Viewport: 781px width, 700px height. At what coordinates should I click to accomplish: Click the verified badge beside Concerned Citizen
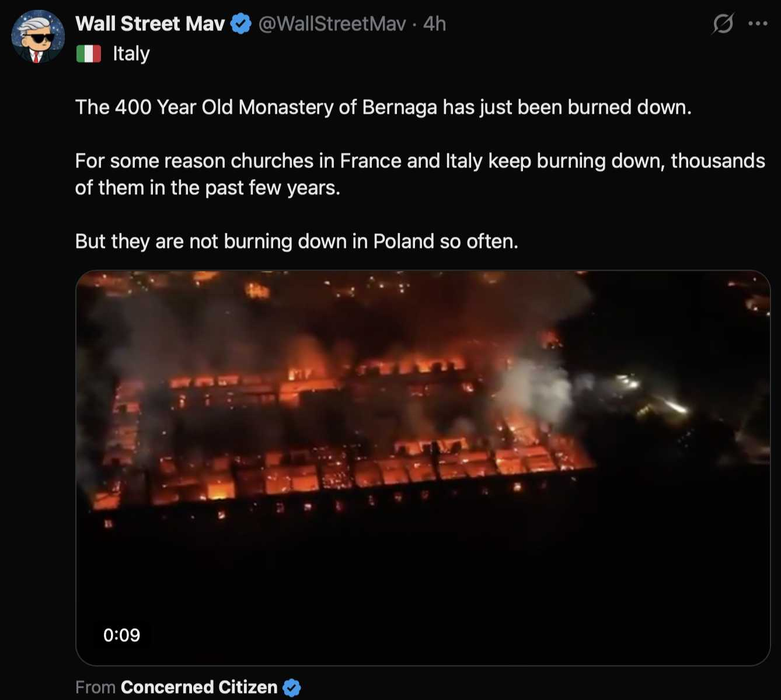tap(291, 688)
